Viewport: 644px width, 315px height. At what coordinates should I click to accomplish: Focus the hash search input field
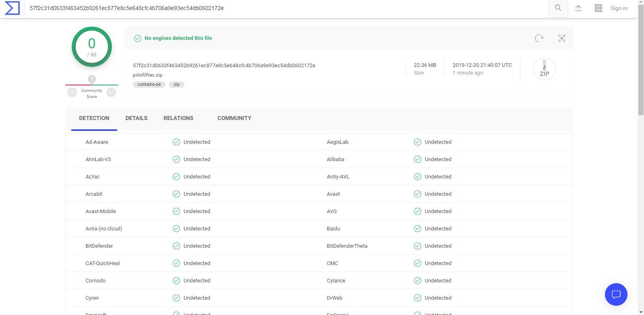click(286, 8)
